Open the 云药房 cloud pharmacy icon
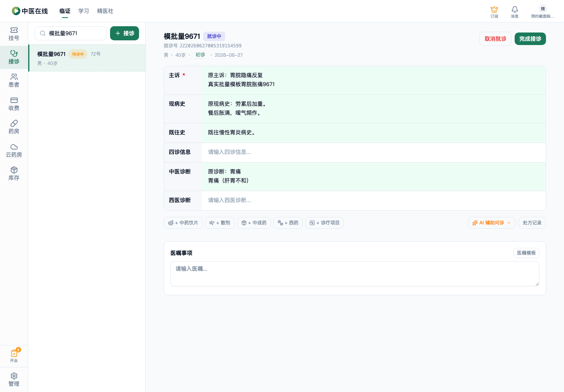 14,150
